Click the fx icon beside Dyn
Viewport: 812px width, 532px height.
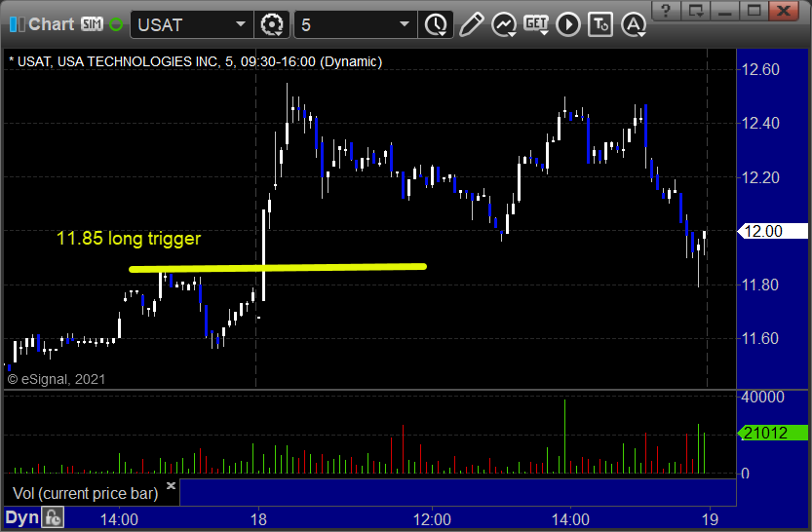click(53, 517)
